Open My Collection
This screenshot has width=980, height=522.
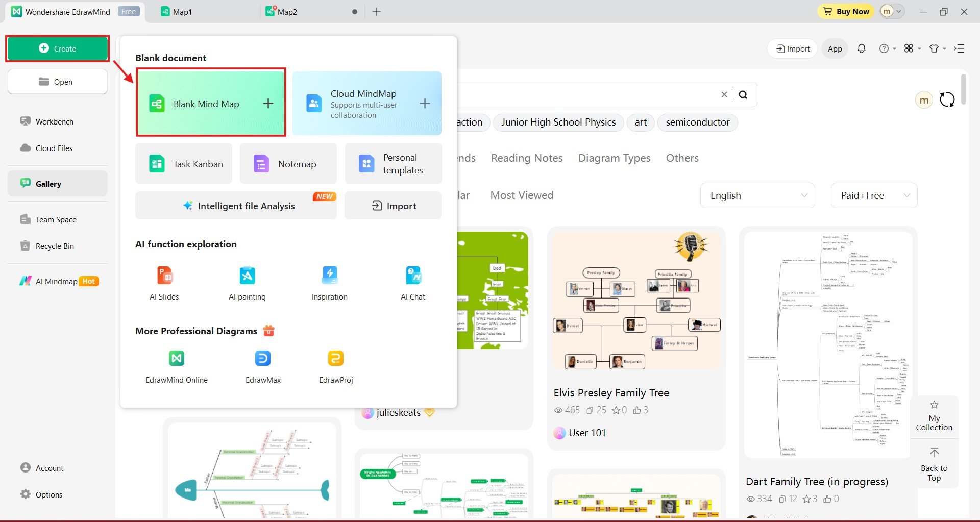tap(934, 416)
